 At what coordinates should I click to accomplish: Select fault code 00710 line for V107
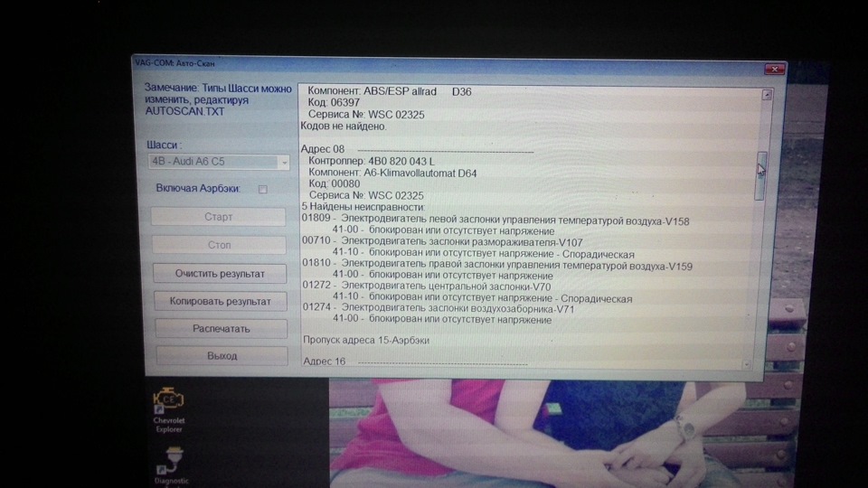click(442, 241)
